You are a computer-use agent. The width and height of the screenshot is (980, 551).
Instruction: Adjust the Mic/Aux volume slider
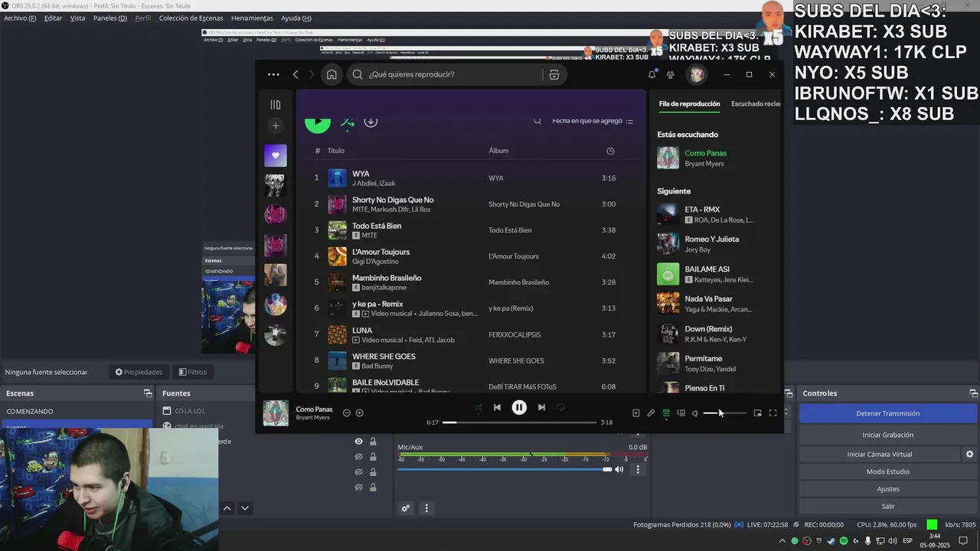pyautogui.click(x=505, y=469)
